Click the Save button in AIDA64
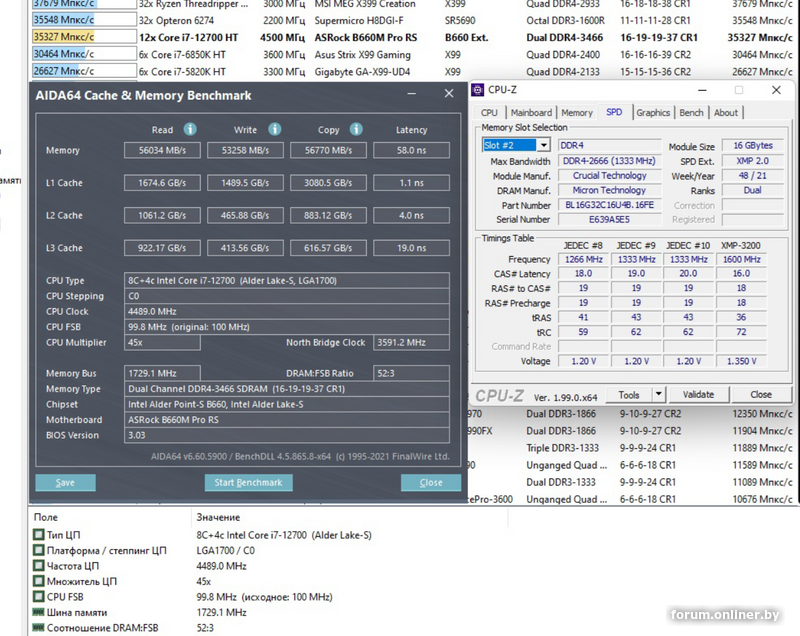Viewport: 800px width, 636px height. tap(65, 482)
